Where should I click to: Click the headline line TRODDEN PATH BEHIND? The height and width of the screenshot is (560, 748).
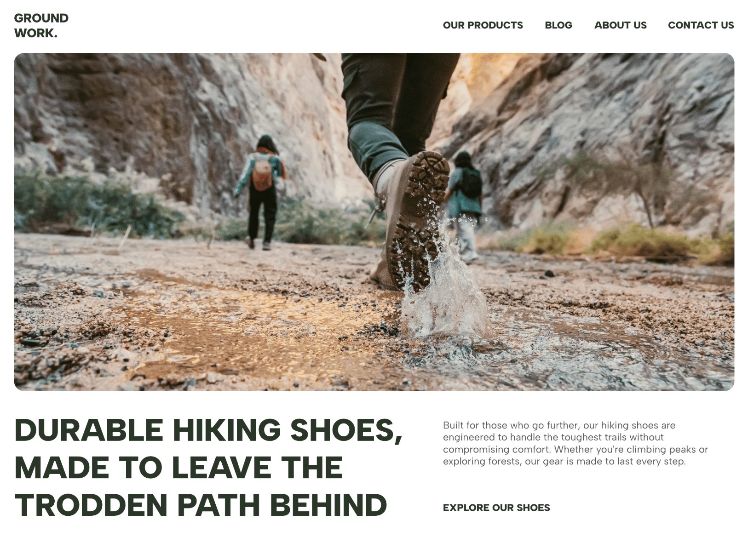coord(201,505)
